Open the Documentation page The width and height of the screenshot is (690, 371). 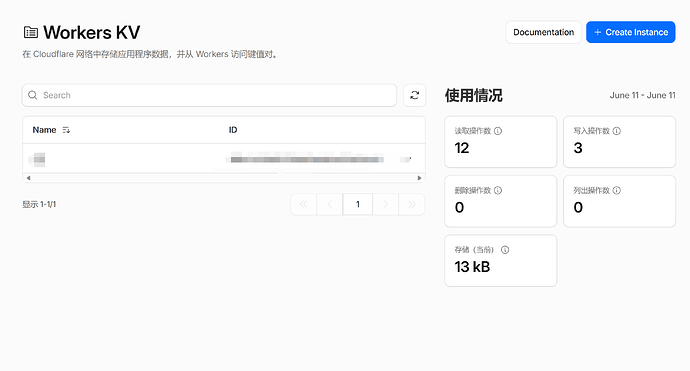(x=543, y=32)
